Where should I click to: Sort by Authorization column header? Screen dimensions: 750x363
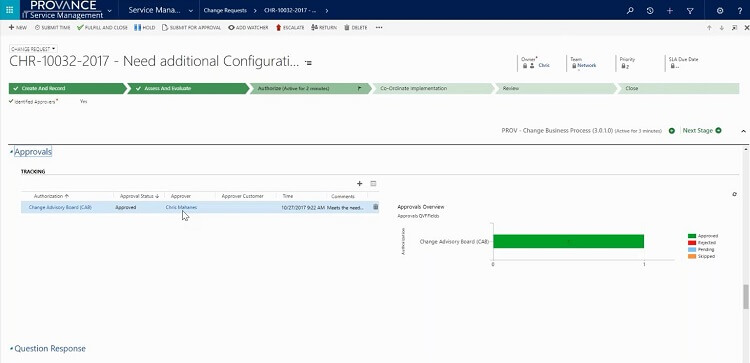51,196
